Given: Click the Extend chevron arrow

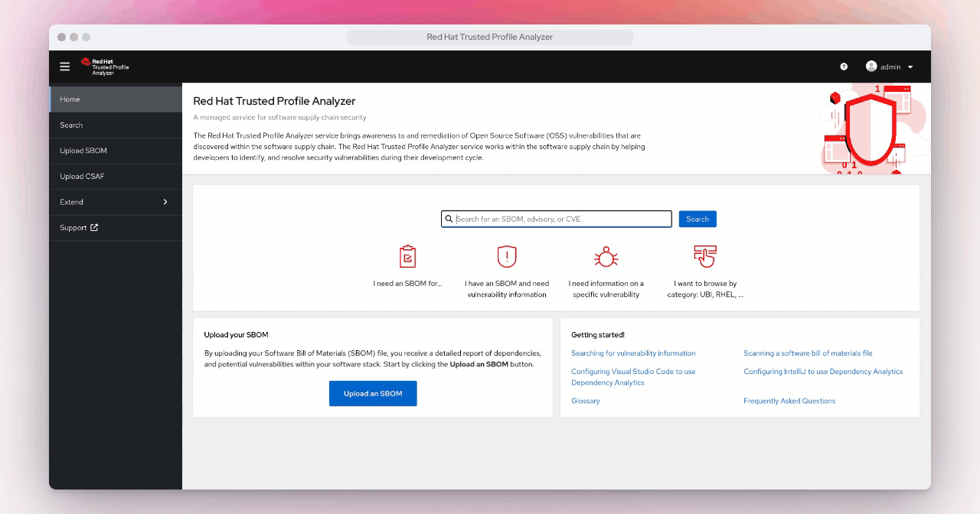Looking at the screenshot, I should point(165,202).
